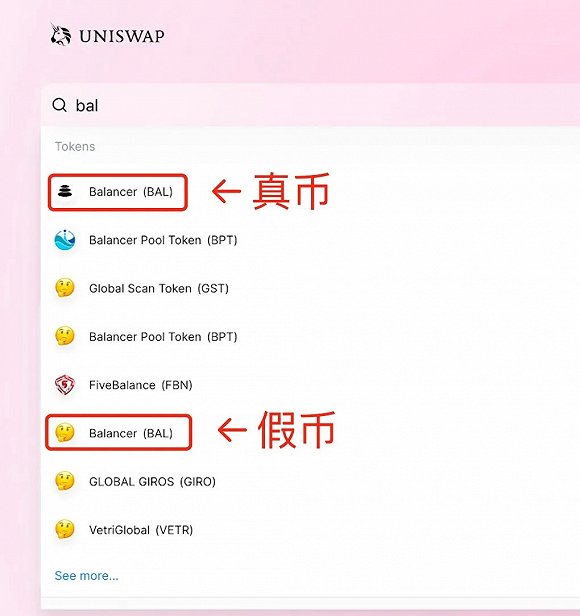Click the genuine Balancer stacked-stones token icon
The width and height of the screenshot is (580, 616).
point(65,191)
